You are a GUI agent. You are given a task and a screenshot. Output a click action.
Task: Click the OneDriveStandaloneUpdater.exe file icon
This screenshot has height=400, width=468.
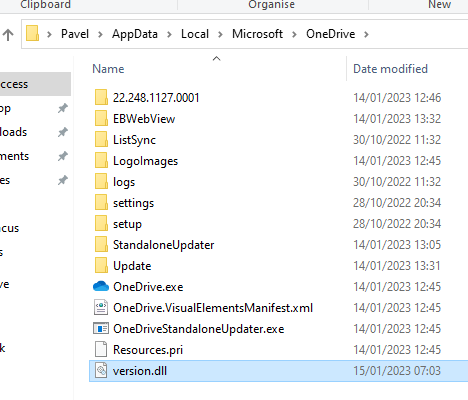(x=101, y=328)
